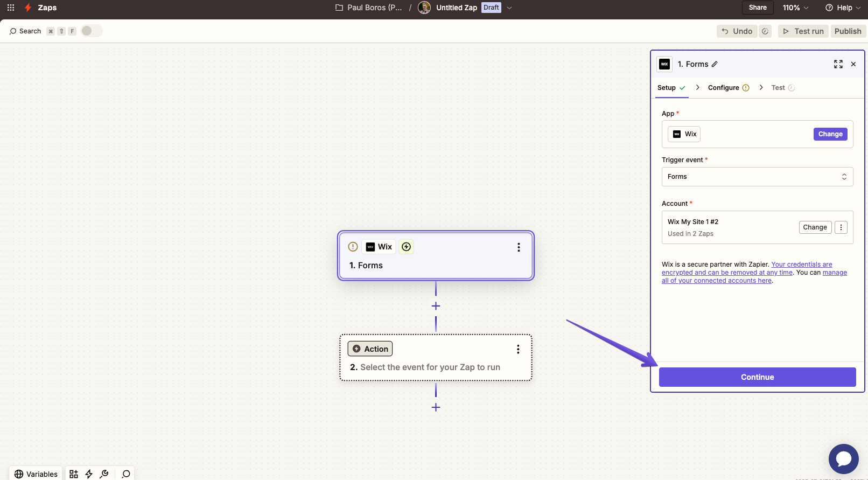The image size is (868, 480).
Task: Switch to the Configure tab
Action: tap(729, 88)
